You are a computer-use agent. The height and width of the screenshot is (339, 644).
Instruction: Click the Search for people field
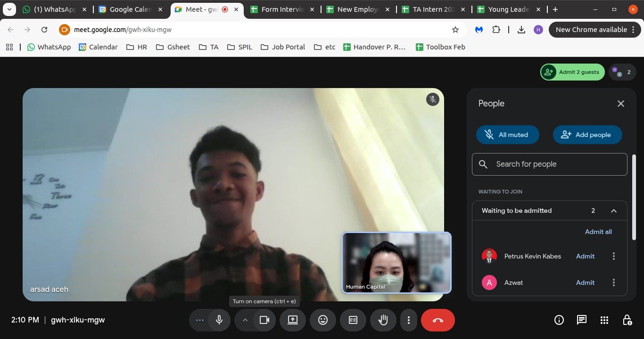(550, 164)
